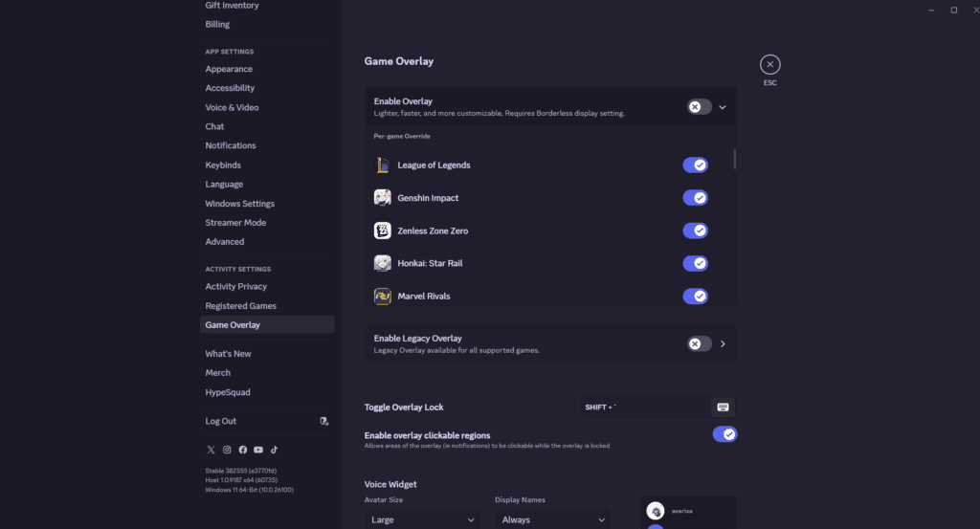The image size is (980, 529).
Task: Click the Facebook icon in sidebar
Action: pyautogui.click(x=242, y=450)
